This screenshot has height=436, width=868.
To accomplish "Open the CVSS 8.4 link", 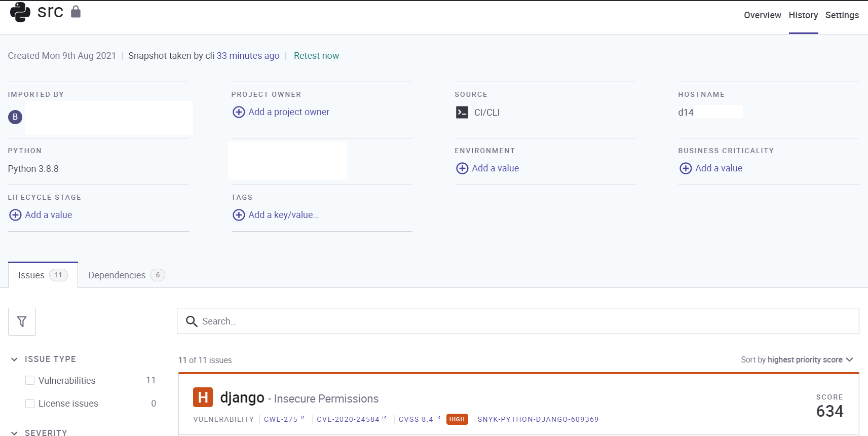I will pos(416,419).
